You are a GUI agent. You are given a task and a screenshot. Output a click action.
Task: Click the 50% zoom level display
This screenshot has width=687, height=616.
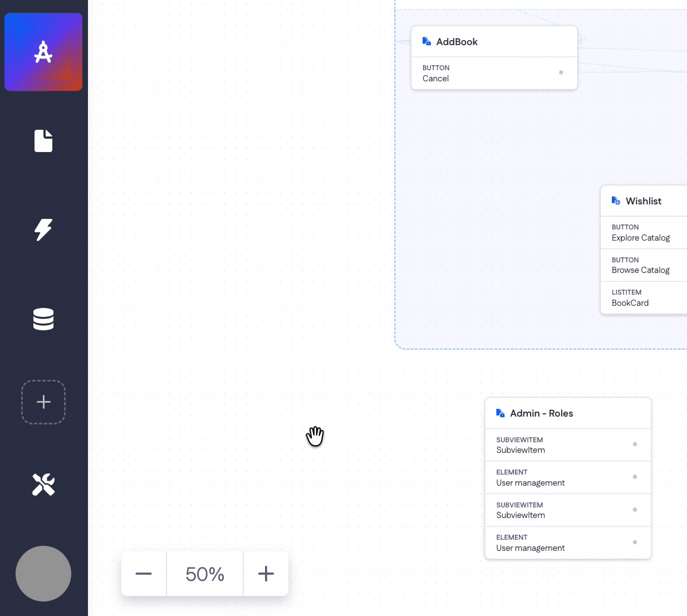(x=205, y=574)
